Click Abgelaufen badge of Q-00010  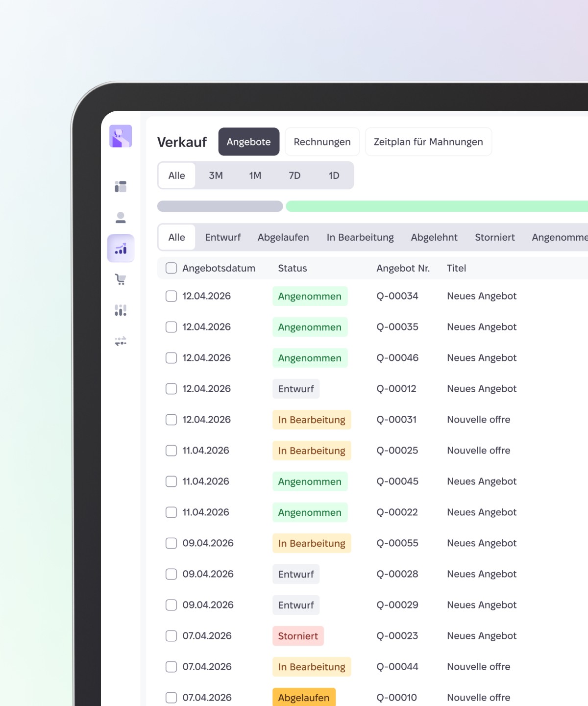tap(304, 698)
